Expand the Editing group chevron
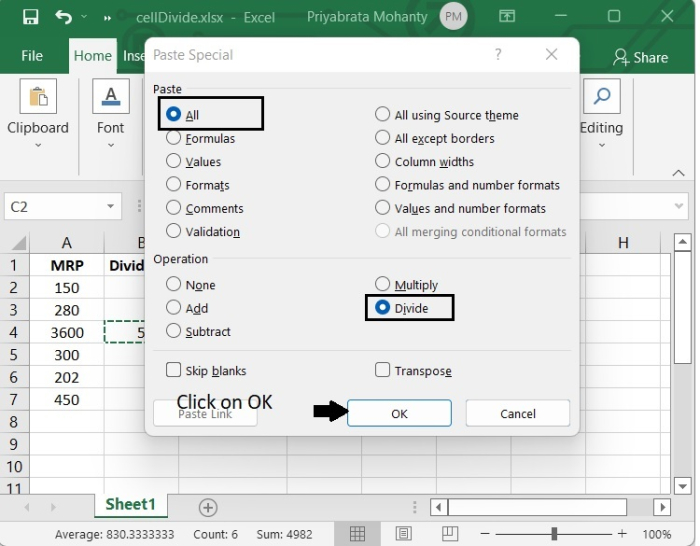 pos(602,145)
